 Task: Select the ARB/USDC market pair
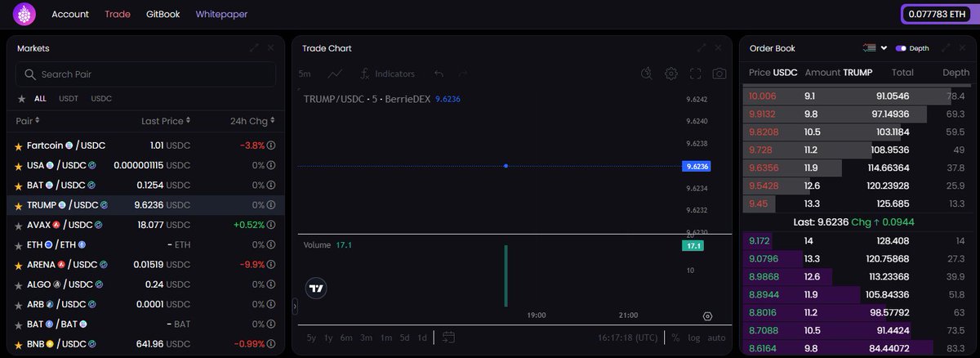[146, 304]
